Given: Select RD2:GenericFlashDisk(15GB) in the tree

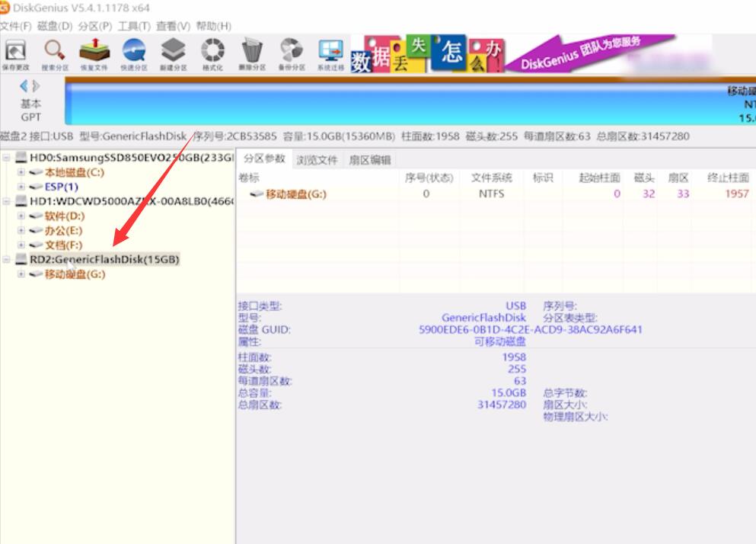Looking at the screenshot, I should (x=104, y=259).
